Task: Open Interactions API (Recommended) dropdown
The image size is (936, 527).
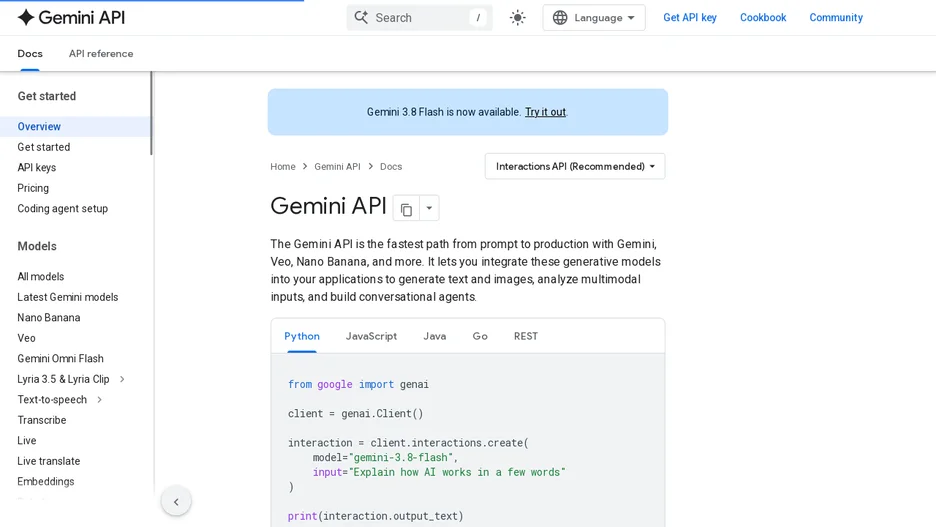Action: (575, 167)
